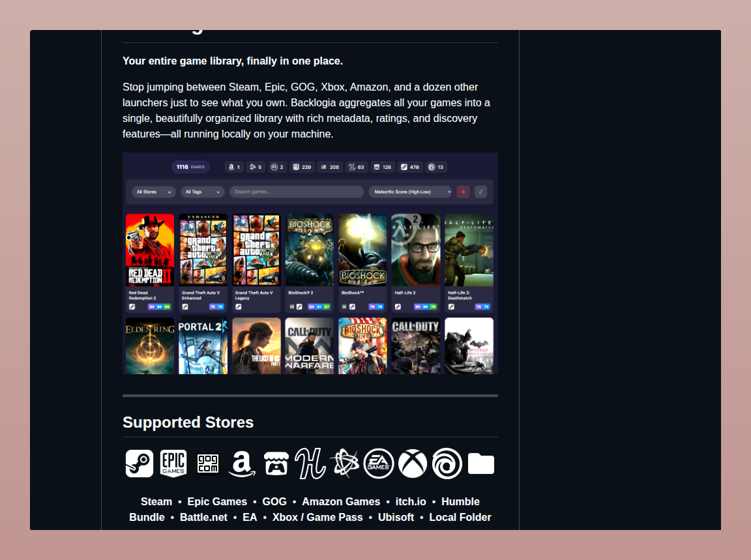Click the 1116 Games total badge
The height and width of the screenshot is (560, 751).
coord(190,167)
